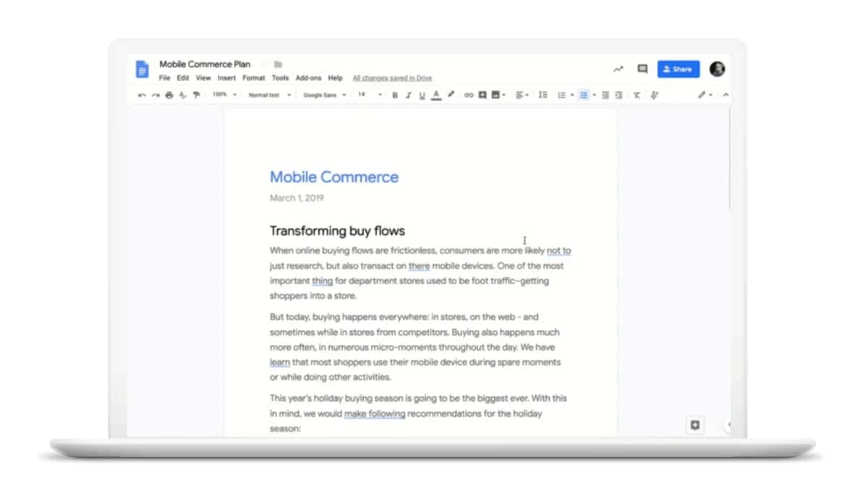The image size is (868, 489).
Task: Open the Format menu
Action: [254, 78]
